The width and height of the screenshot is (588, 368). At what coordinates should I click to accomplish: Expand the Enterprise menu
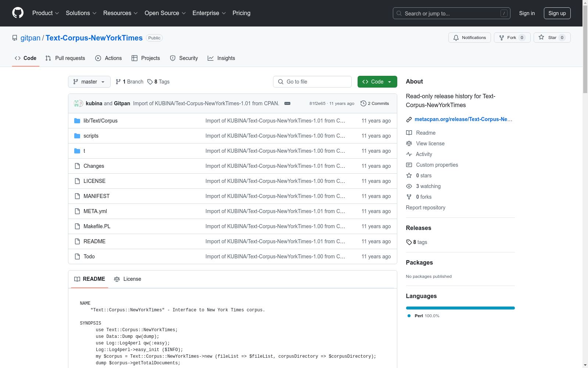click(x=209, y=13)
